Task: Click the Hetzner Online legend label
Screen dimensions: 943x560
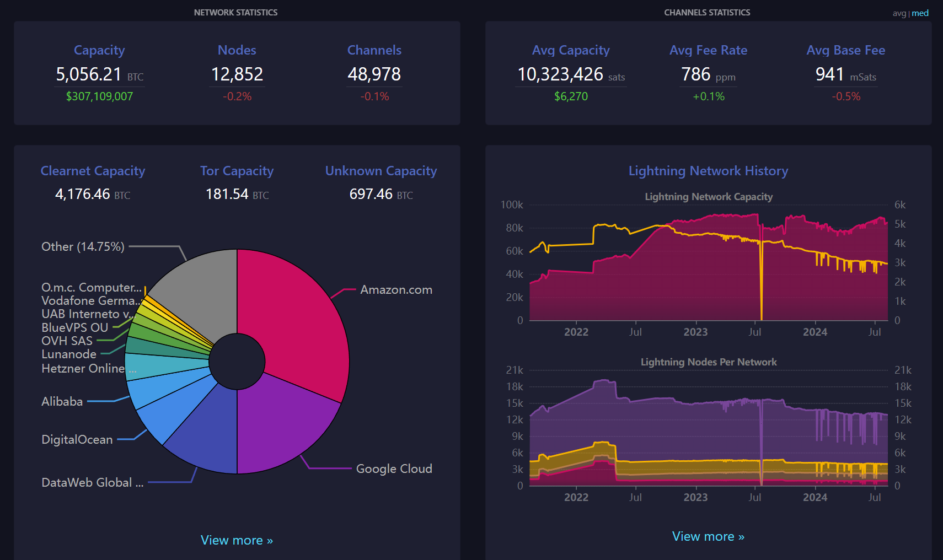Action: click(x=83, y=368)
